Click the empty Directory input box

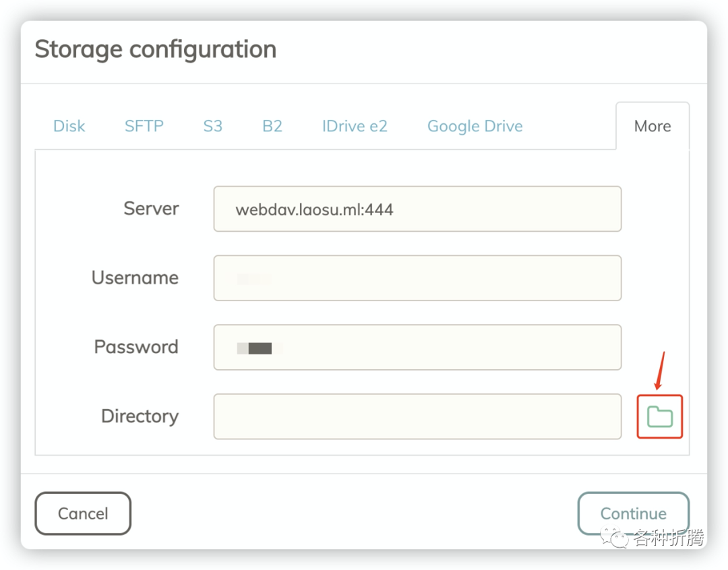click(417, 416)
